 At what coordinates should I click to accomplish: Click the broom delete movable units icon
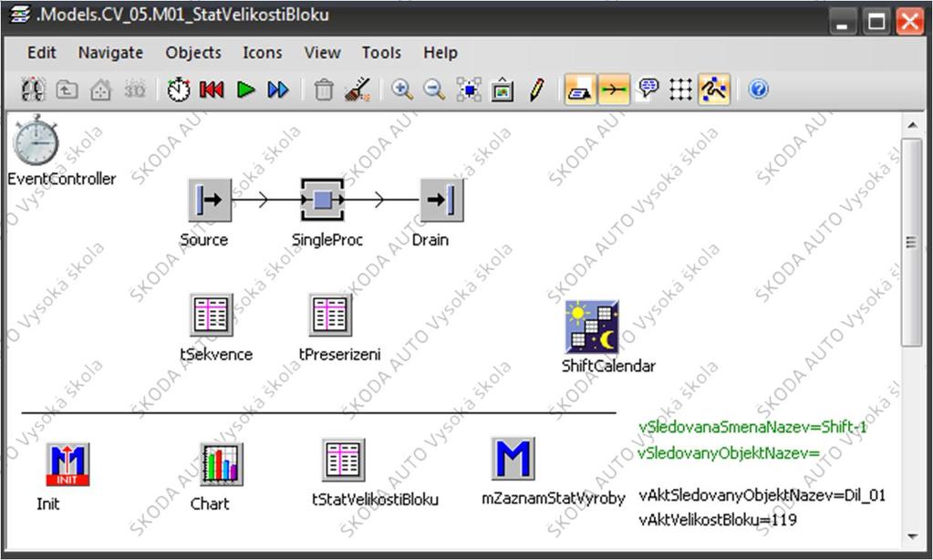(x=358, y=90)
